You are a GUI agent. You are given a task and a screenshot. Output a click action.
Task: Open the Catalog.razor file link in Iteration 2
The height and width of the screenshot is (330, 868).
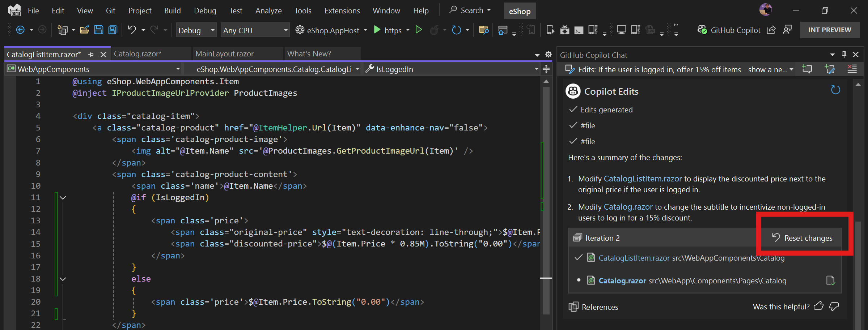pyautogui.click(x=622, y=280)
